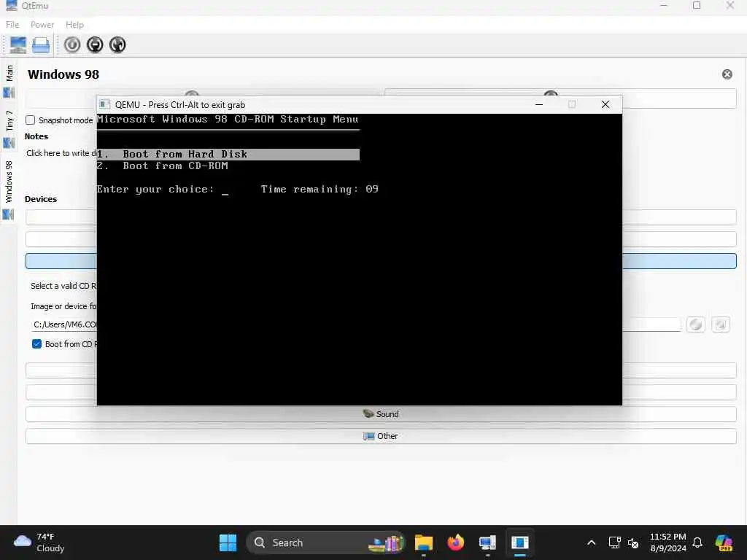Restart the virtual machine using toolbar icon
This screenshot has width=747, height=560.
tap(117, 44)
